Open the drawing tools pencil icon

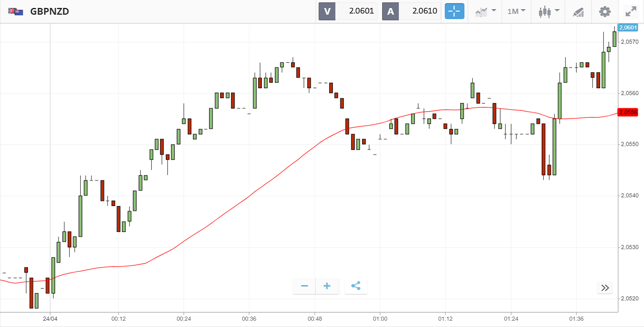(x=578, y=12)
